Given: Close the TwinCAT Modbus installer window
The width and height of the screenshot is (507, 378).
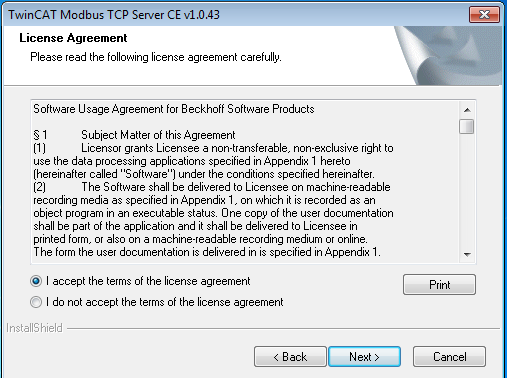Looking at the screenshot, I should 484,15.
